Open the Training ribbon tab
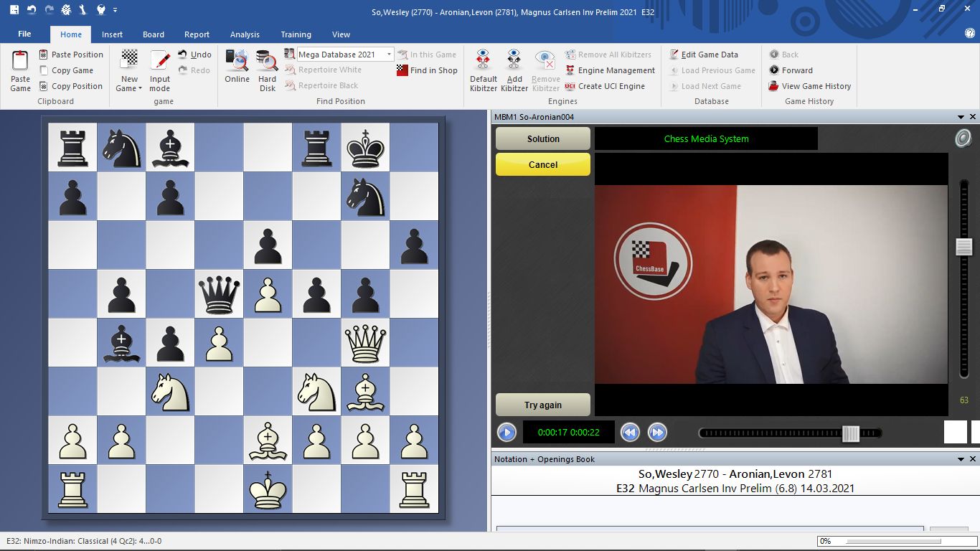 tap(296, 34)
